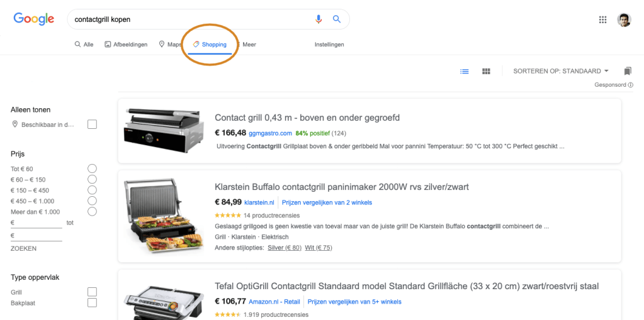Open the klarstein.nl seller link

[259, 202]
